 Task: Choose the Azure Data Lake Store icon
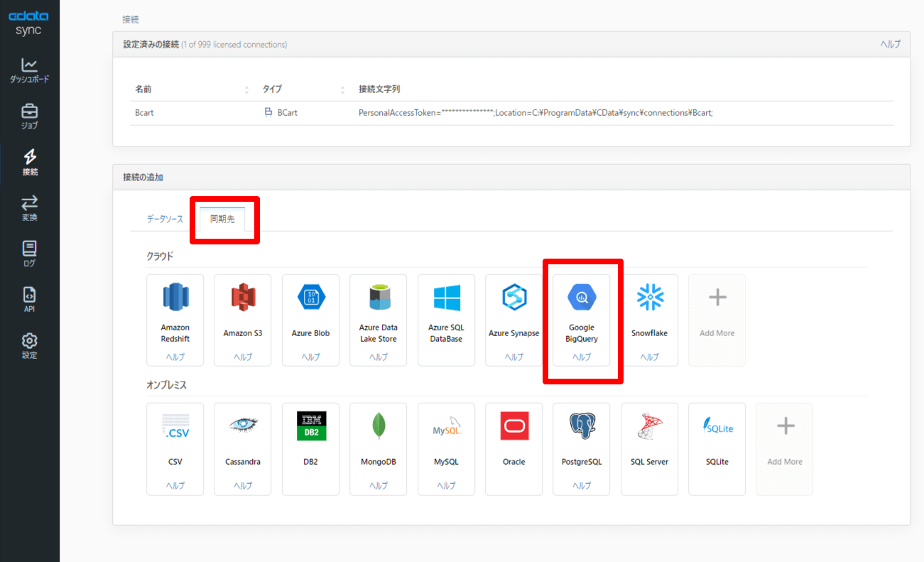379,297
